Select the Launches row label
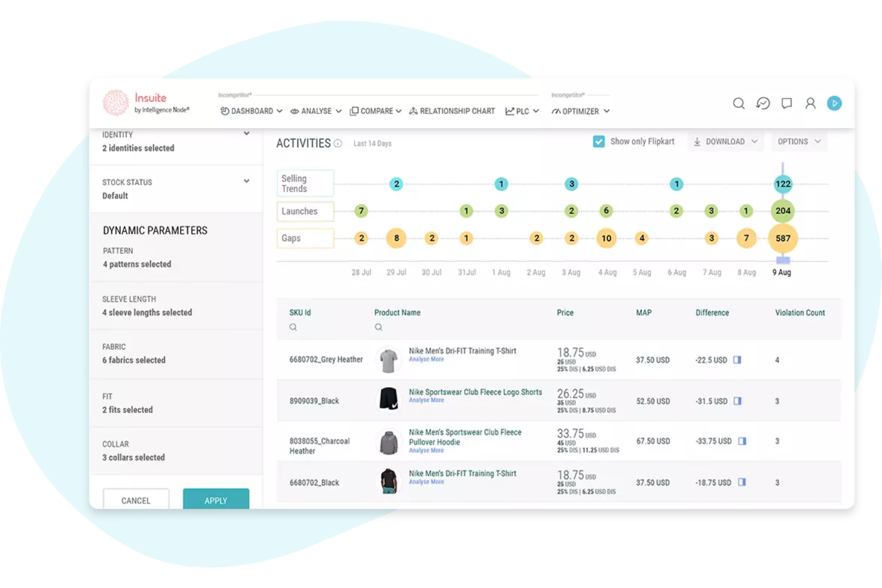882x588 pixels. 305,211
